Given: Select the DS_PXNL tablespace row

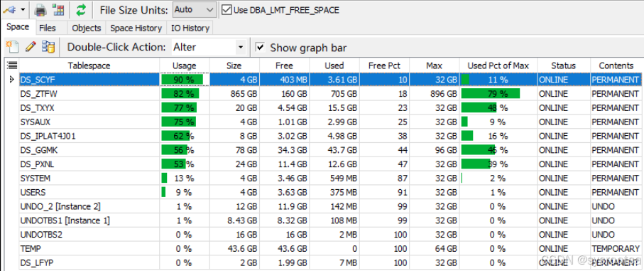Looking at the screenshot, I should coord(330,164).
